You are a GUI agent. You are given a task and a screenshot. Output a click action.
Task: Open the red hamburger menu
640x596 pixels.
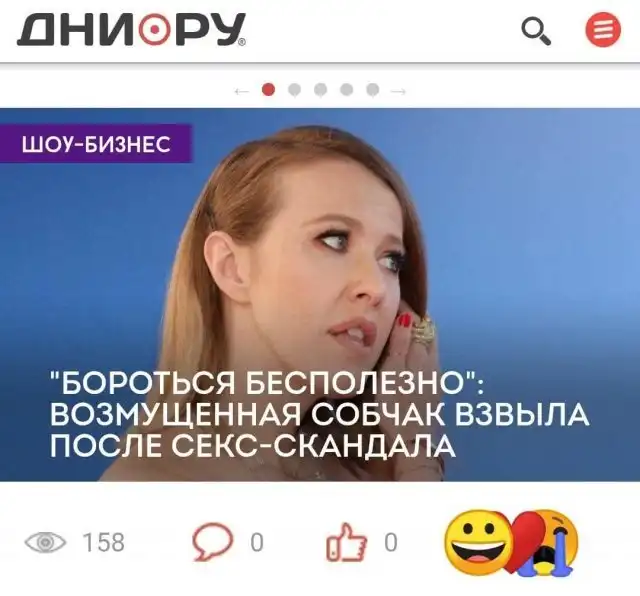pos(603,29)
